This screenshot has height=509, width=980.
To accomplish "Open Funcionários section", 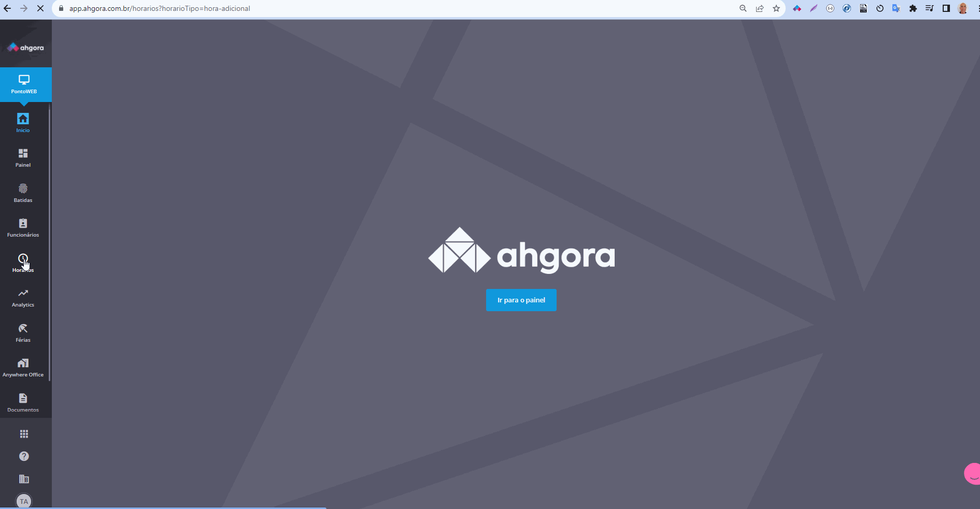I will [x=23, y=228].
